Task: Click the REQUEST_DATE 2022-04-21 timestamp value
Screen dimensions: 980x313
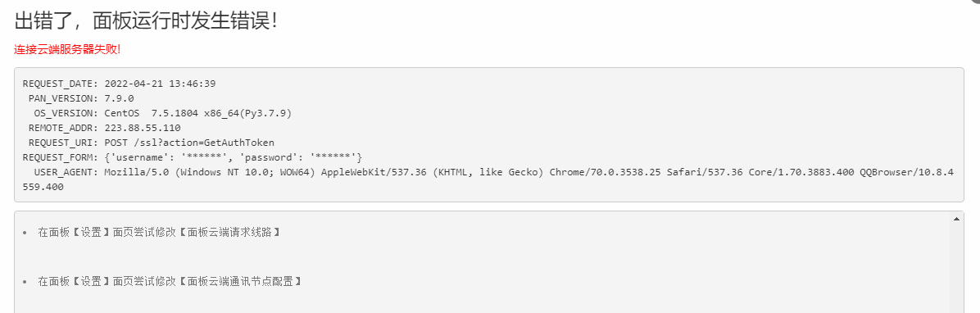Action: coord(160,83)
